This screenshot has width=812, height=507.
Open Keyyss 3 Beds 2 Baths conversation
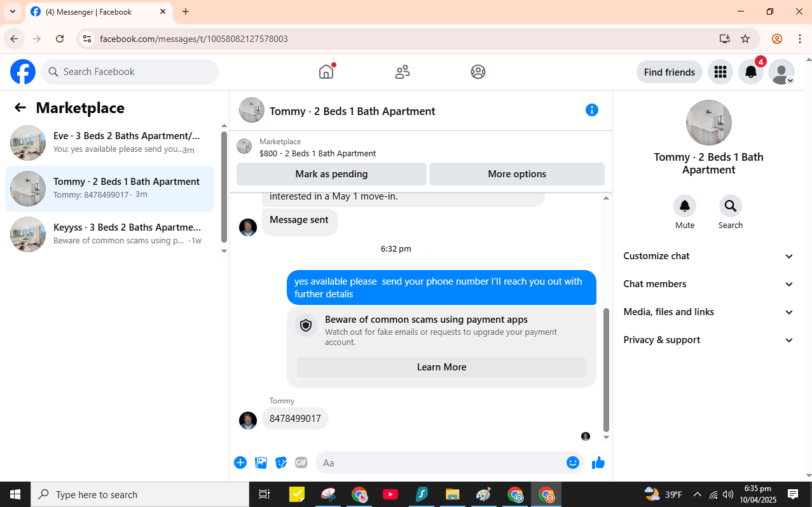[109, 234]
